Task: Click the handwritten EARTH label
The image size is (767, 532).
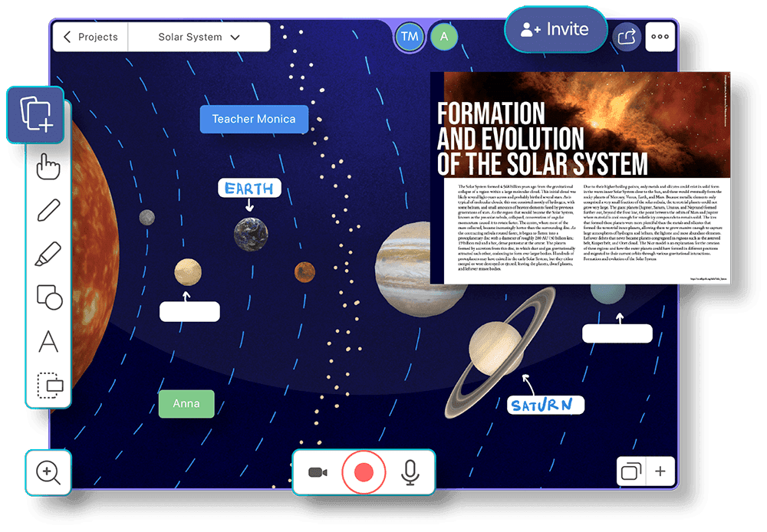Action: (249, 188)
